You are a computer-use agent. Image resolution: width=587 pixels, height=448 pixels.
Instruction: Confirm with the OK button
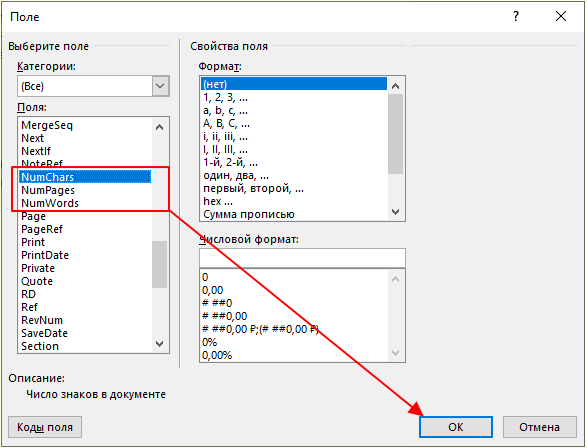(x=456, y=427)
